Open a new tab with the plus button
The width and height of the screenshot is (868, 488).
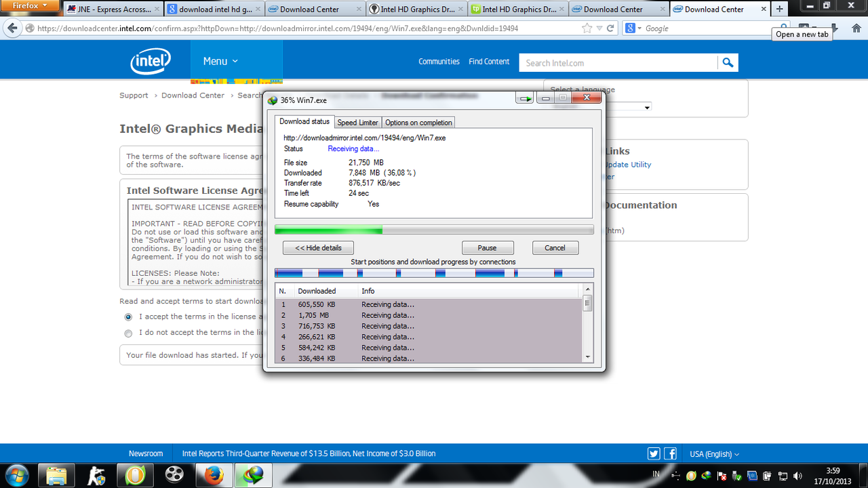pos(779,9)
